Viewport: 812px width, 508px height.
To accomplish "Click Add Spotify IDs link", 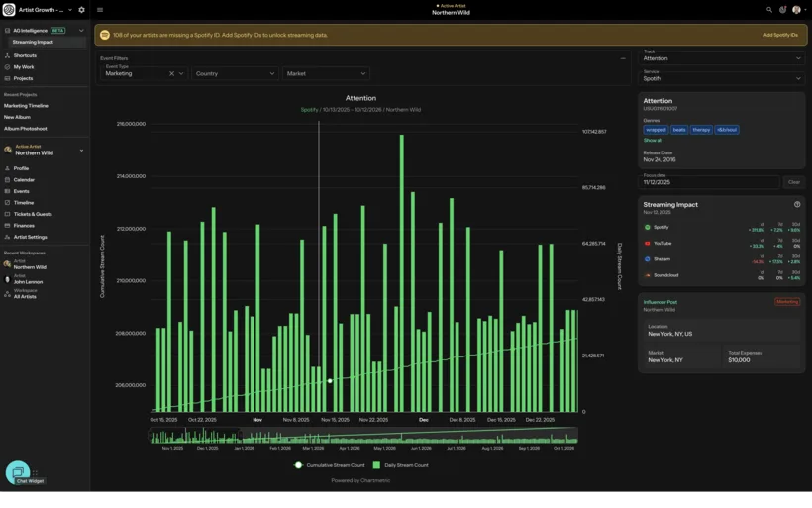I will click(780, 35).
